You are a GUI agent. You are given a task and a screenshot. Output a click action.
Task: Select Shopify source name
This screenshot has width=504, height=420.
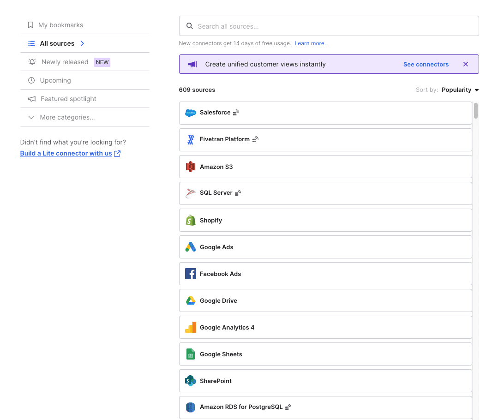(x=211, y=221)
